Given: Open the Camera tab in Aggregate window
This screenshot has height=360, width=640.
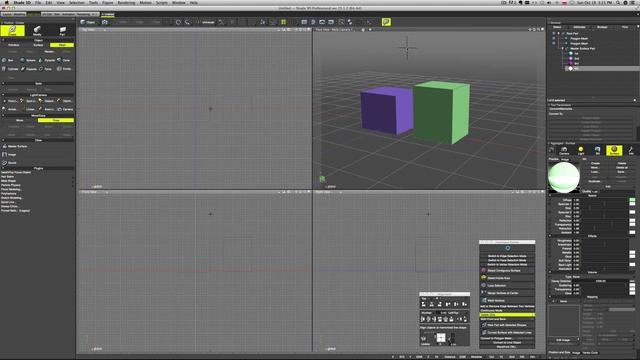Looking at the screenshot, I should coord(564,151).
